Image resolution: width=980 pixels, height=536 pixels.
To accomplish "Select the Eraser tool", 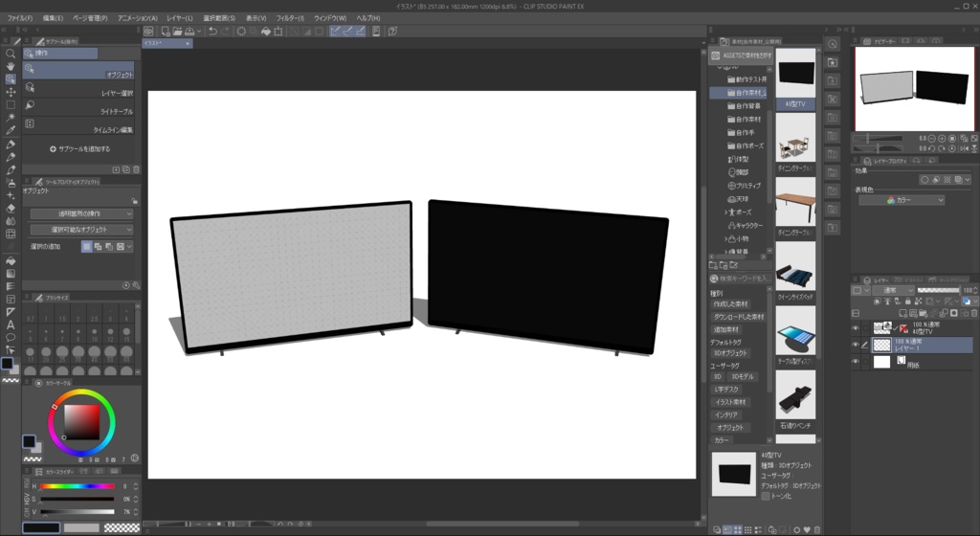I will [11, 207].
